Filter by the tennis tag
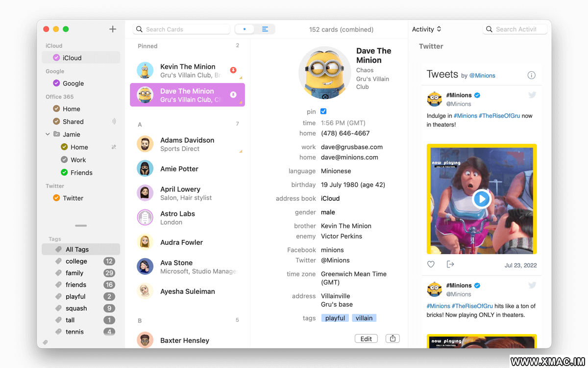 click(x=81, y=332)
